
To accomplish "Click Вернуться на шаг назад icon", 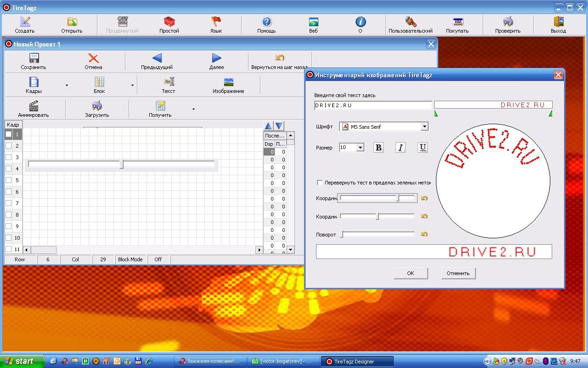I will point(280,58).
